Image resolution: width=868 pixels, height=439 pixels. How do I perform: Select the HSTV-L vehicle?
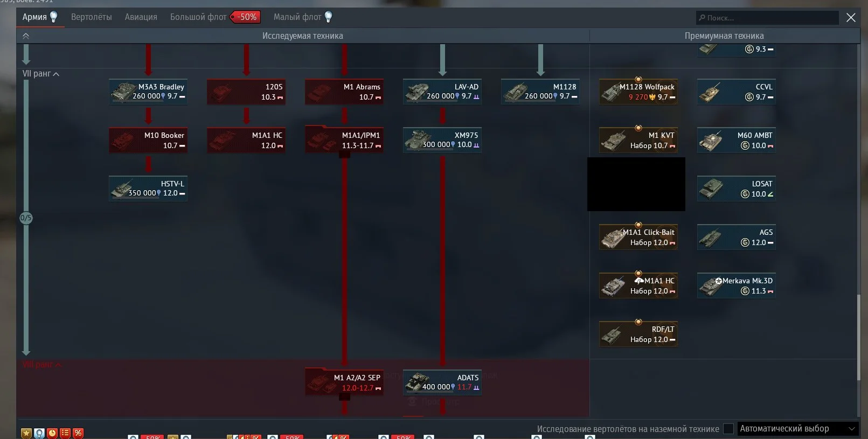coord(148,189)
